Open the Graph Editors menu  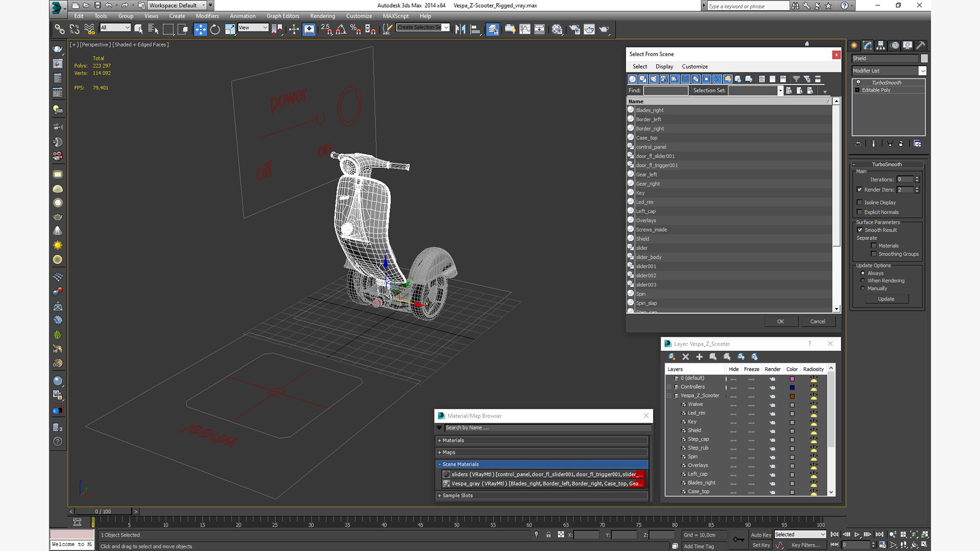coord(283,16)
